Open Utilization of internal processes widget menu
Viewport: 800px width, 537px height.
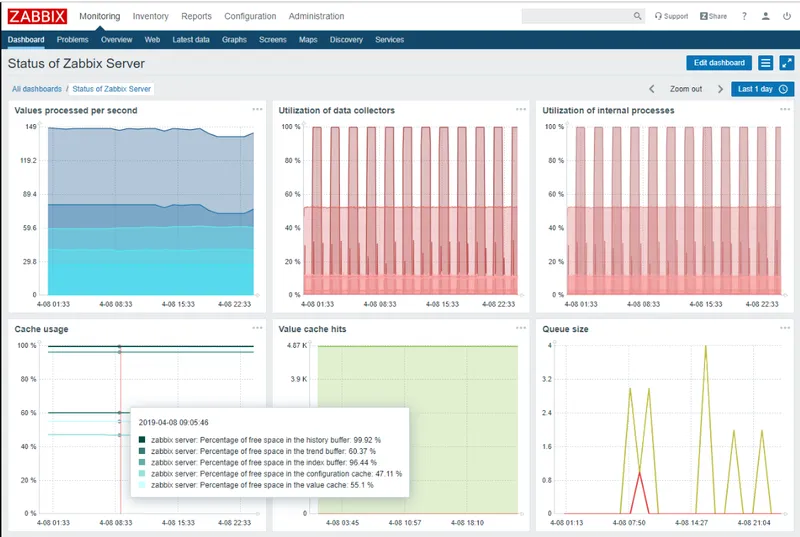(785, 109)
